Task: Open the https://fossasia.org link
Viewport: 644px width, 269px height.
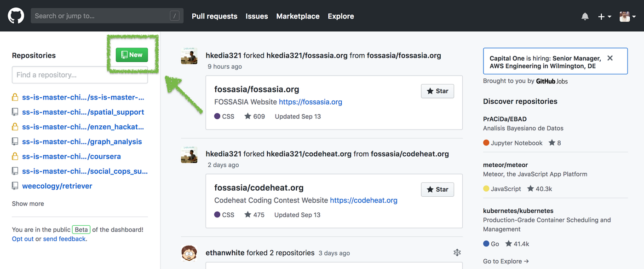Action: (x=310, y=102)
